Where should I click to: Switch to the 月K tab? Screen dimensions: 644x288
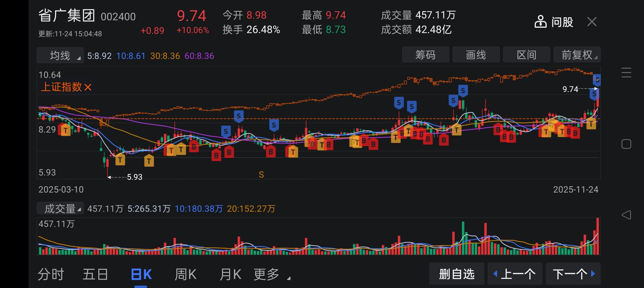230,274
